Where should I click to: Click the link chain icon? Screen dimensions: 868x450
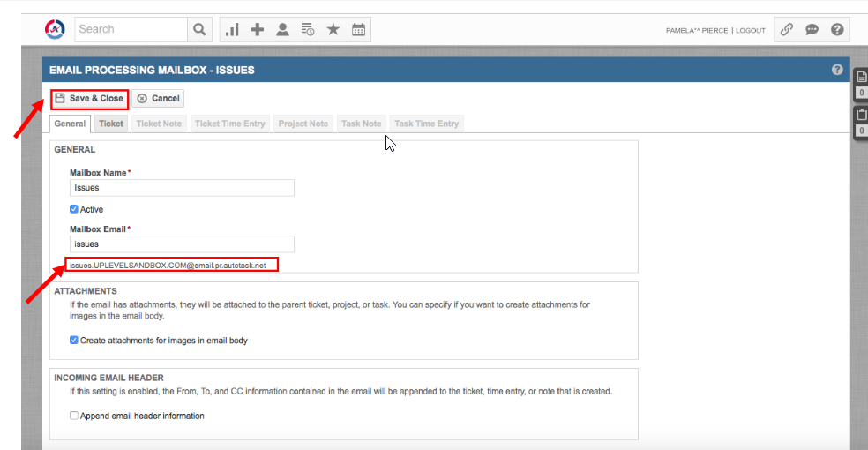pyautogui.click(x=787, y=29)
